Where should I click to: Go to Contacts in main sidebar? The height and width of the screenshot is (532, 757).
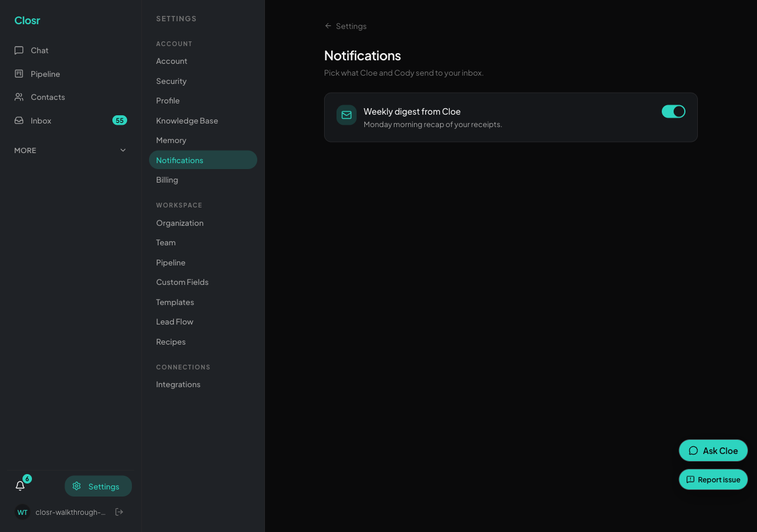[x=70, y=97]
